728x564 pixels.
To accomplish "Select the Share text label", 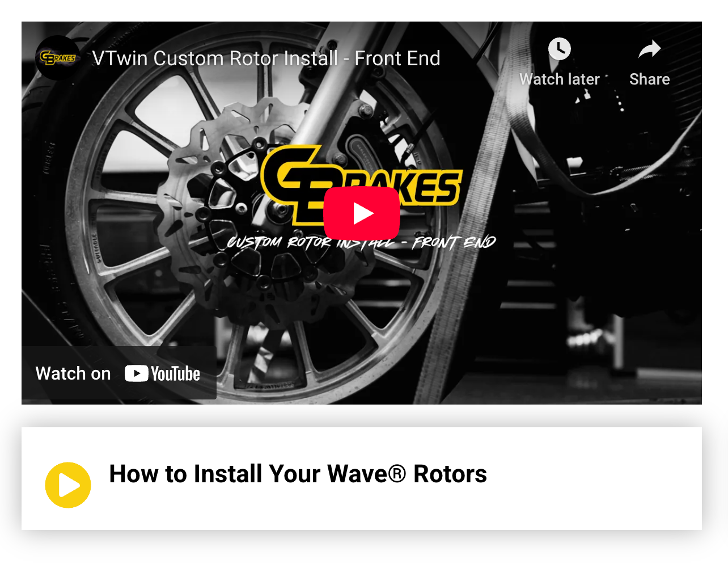I will 650,79.
